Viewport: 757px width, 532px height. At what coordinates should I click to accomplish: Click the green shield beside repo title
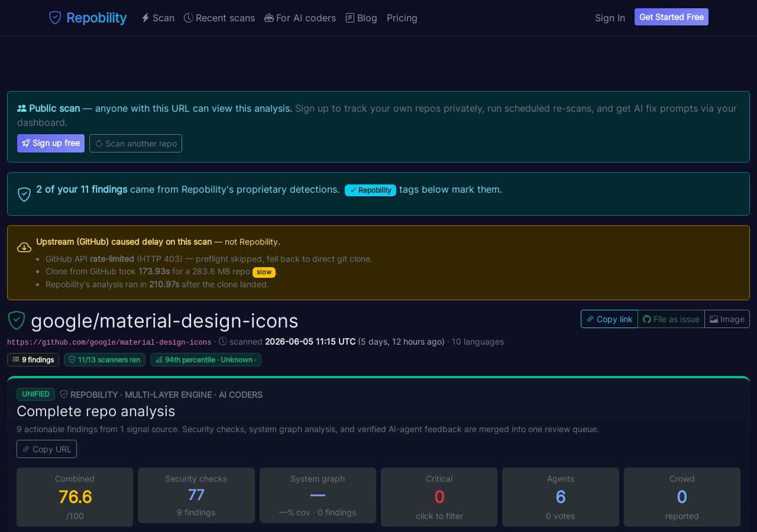(x=17, y=320)
